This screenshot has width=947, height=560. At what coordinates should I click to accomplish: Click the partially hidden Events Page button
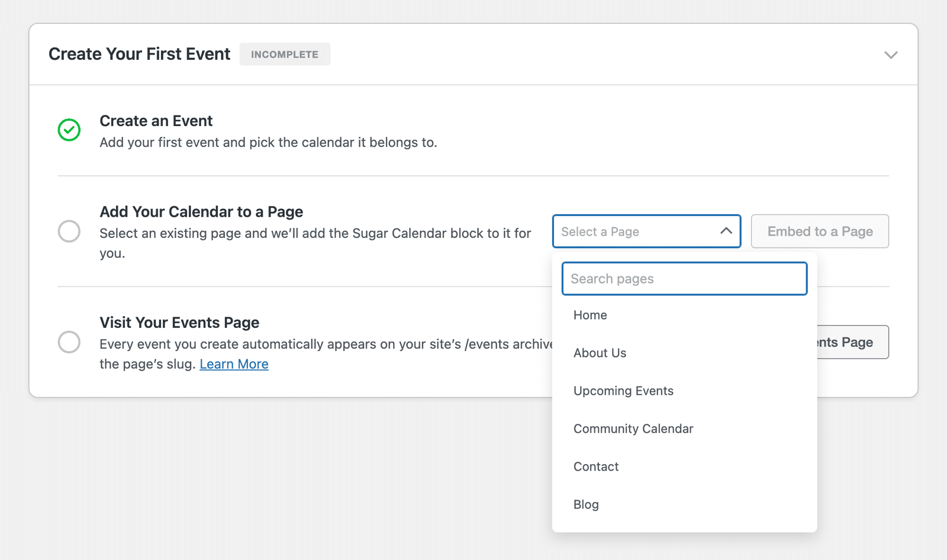852,342
